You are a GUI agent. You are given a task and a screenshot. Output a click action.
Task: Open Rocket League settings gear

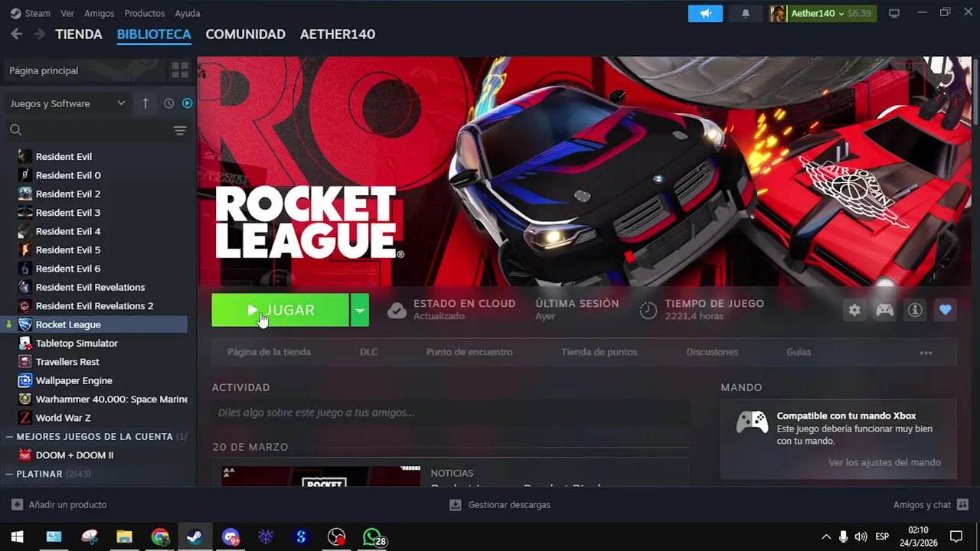[854, 310]
